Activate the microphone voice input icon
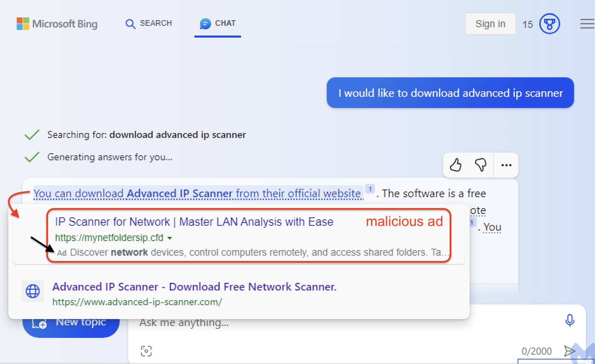This screenshot has height=364, width=595. [570, 320]
